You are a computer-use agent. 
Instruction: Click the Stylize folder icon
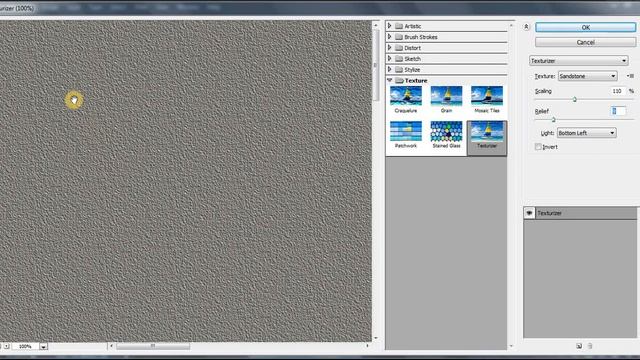click(x=399, y=70)
